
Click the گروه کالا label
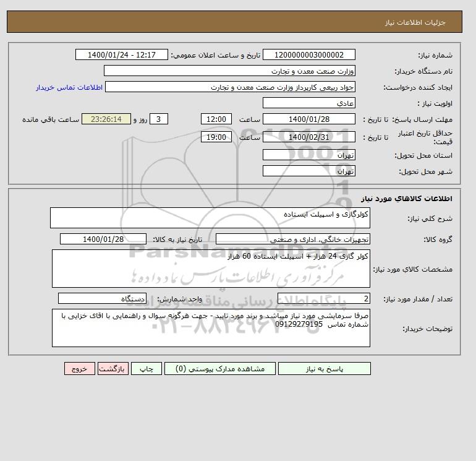click(x=438, y=239)
